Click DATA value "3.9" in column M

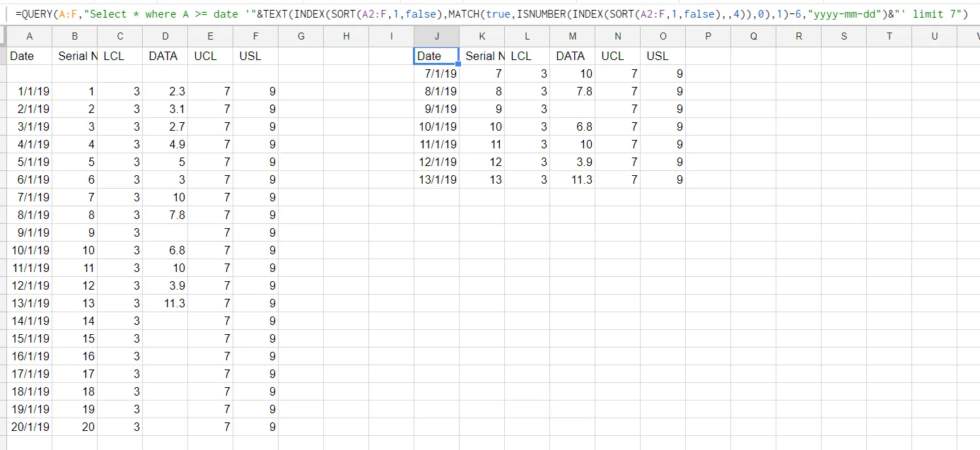click(x=573, y=162)
